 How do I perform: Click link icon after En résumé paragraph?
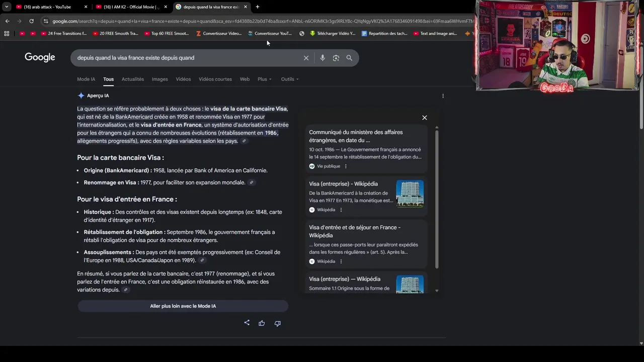(x=126, y=290)
